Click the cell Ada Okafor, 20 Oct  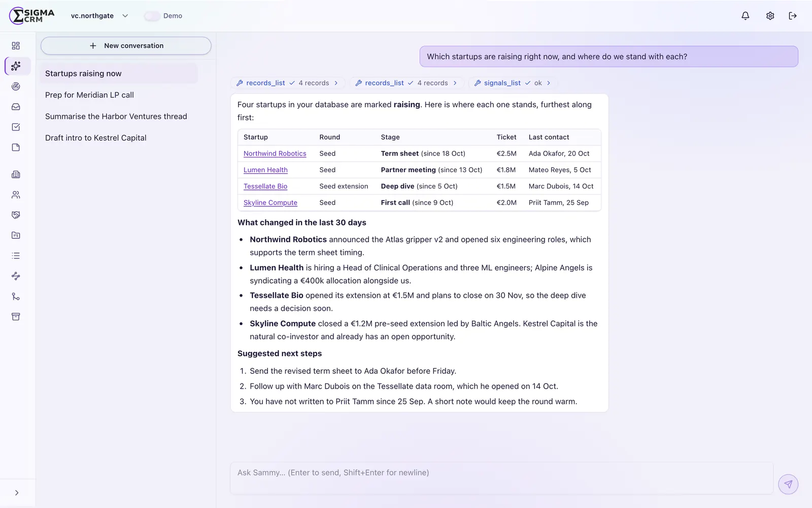[559, 153]
